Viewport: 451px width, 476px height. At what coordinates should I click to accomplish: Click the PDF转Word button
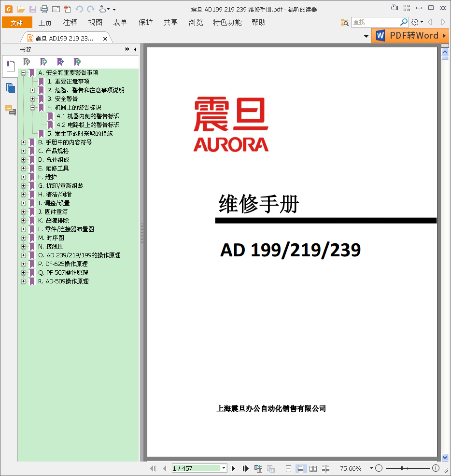pos(410,36)
